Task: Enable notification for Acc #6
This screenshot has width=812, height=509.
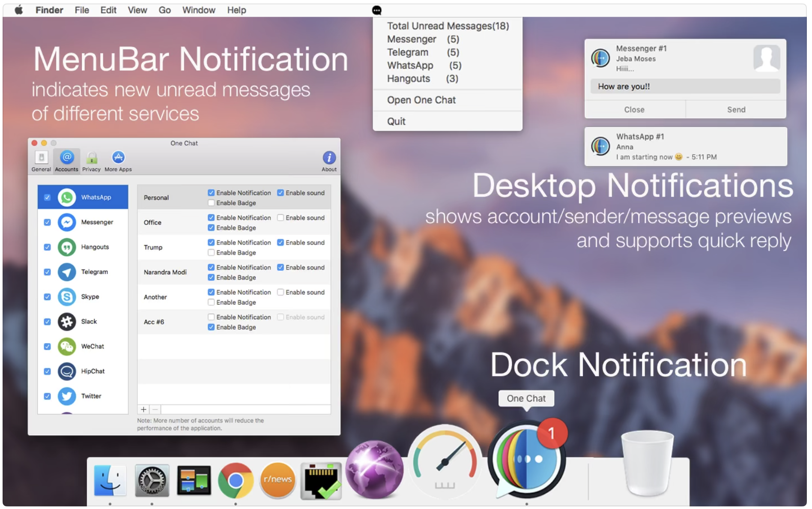Action: (x=211, y=317)
